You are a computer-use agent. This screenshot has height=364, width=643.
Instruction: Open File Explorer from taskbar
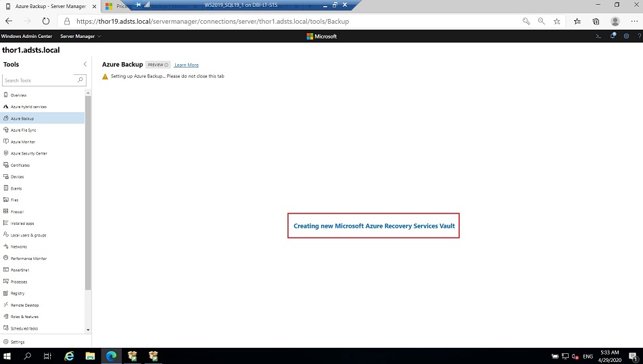[x=90, y=356]
